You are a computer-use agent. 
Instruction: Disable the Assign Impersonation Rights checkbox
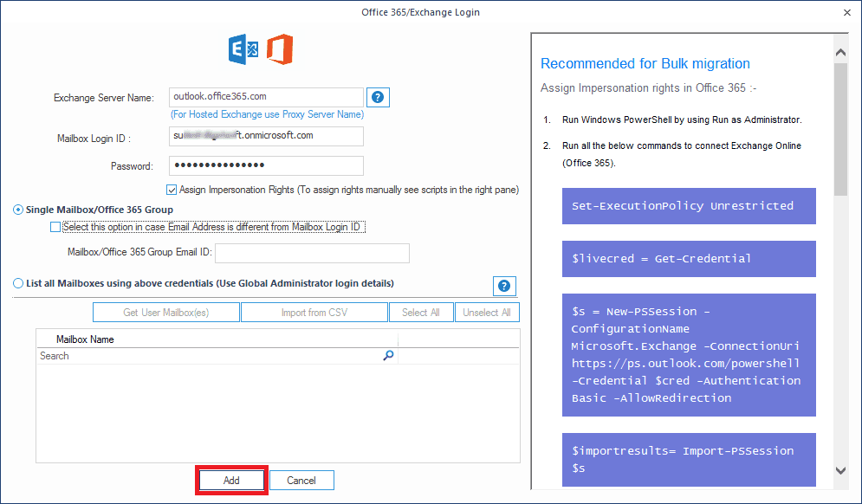[x=172, y=190]
